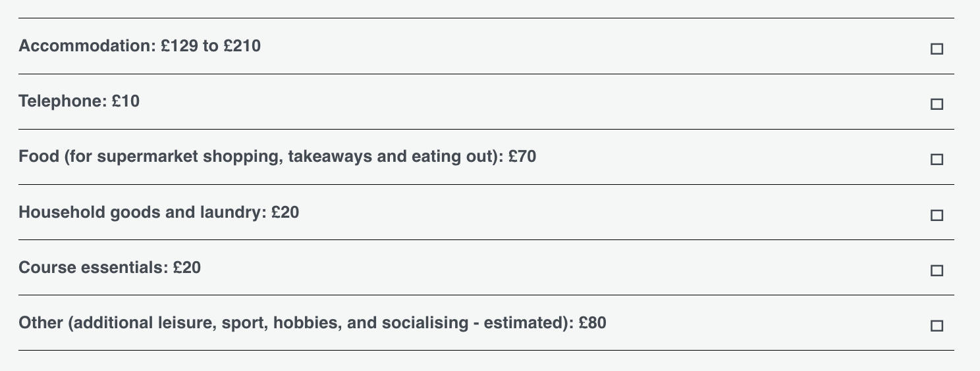Expand the Accommodation heading text

[x=87, y=46]
